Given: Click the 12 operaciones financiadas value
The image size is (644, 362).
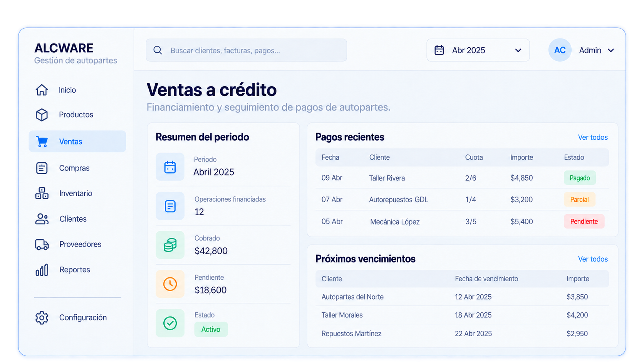Looking at the screenshot, I should point(199,212).
